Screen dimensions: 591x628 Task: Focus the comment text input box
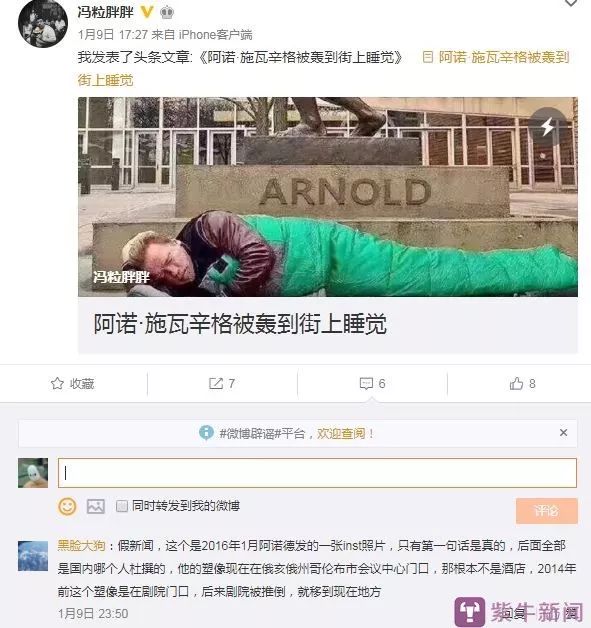coord(317,473)
